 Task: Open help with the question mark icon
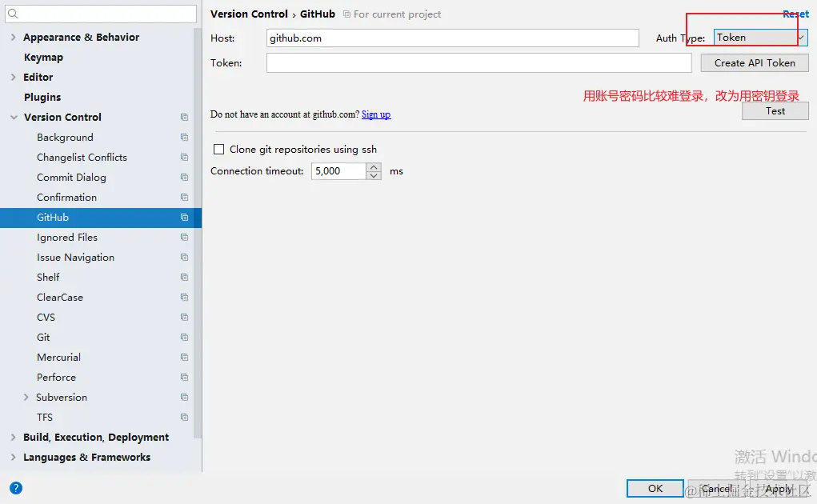tap(16, 488)
